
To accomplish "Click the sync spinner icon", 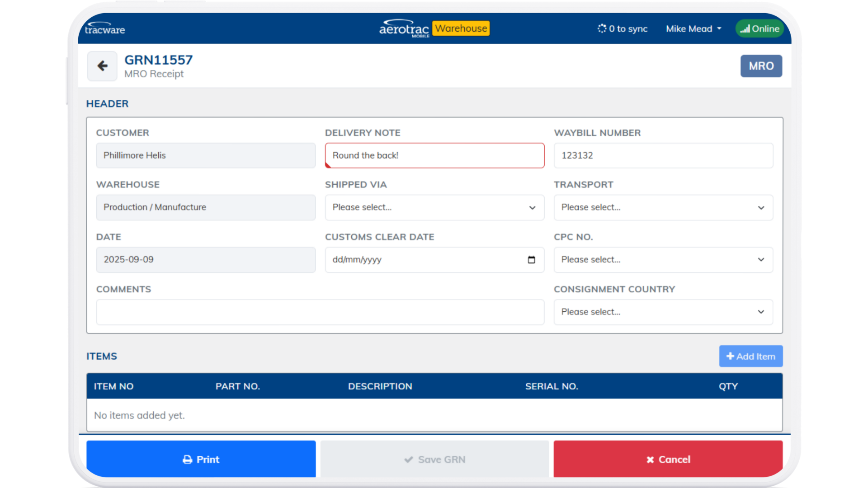I will pyautogui.click(x=602, y=28).
